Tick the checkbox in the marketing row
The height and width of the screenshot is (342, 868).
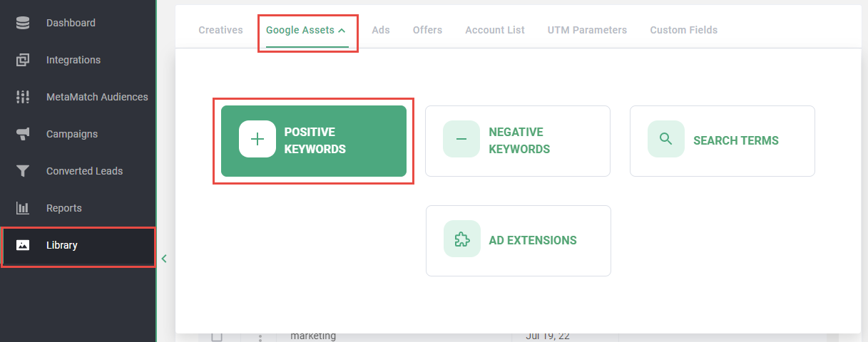(x=218, y=336)
